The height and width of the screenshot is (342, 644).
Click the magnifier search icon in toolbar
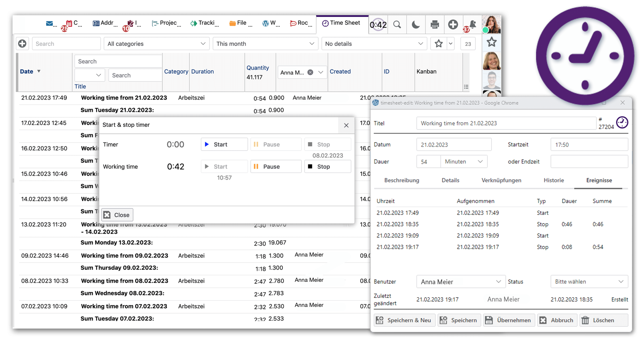pos(397,25)
